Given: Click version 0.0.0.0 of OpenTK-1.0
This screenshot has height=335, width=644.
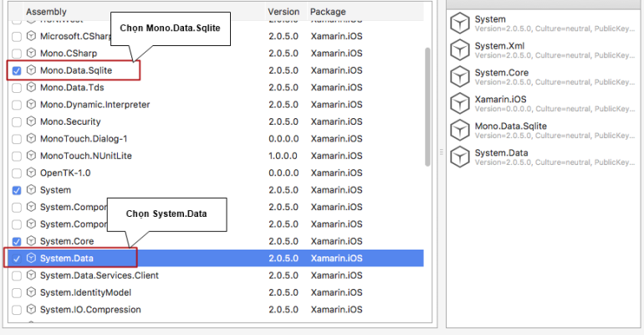Looking at the screenshot, I should point(284,173).
